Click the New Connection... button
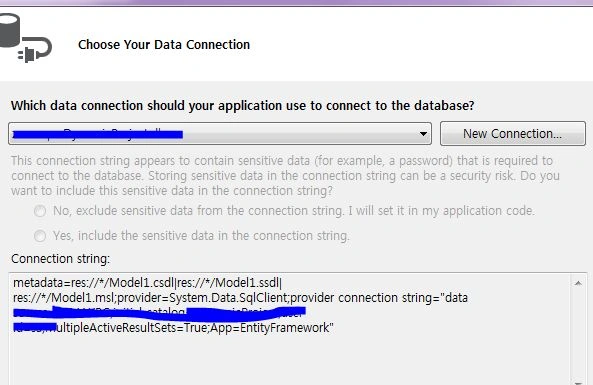 tap(512, 134)
